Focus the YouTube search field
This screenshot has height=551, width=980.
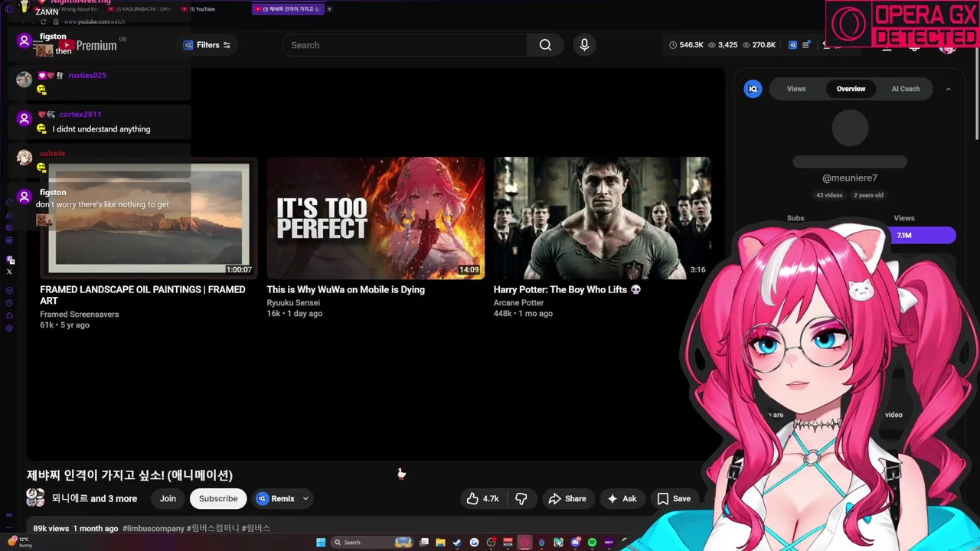coord(404,45)
